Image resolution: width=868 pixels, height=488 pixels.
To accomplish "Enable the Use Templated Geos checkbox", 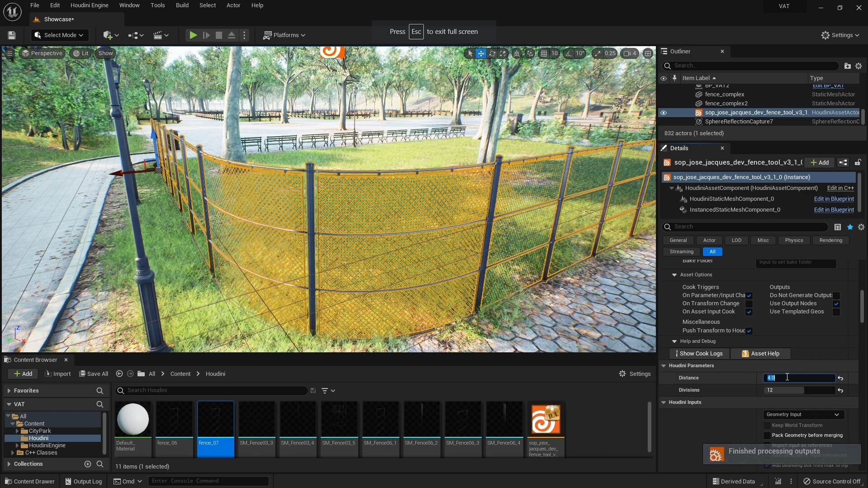I will [x=836, y=312].
